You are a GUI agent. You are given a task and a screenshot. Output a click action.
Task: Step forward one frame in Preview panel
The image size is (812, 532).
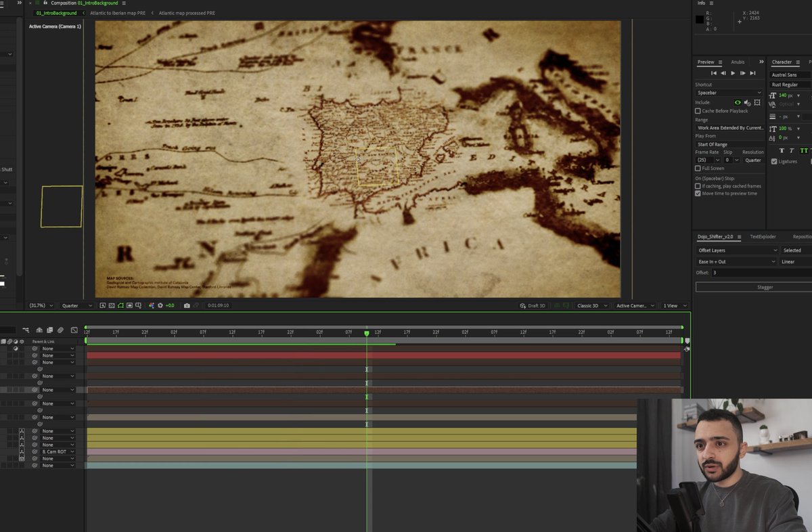(x=743, y=73)
